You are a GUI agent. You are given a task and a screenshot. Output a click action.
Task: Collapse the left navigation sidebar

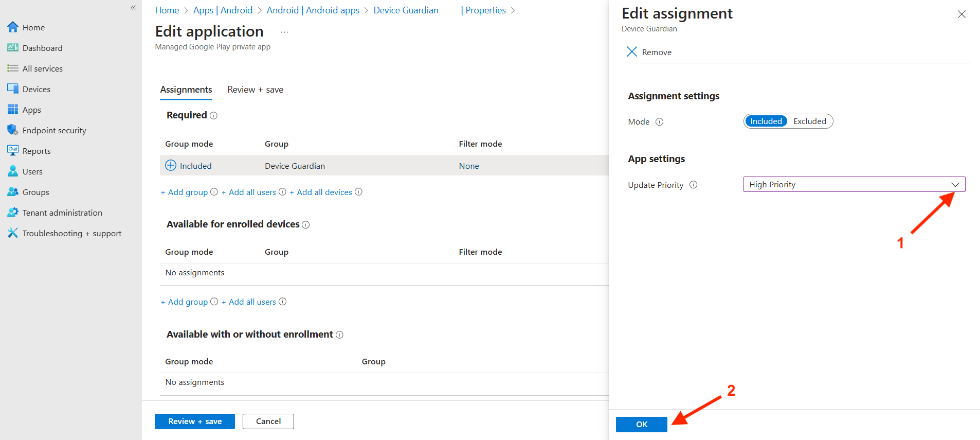coord(133,8)
